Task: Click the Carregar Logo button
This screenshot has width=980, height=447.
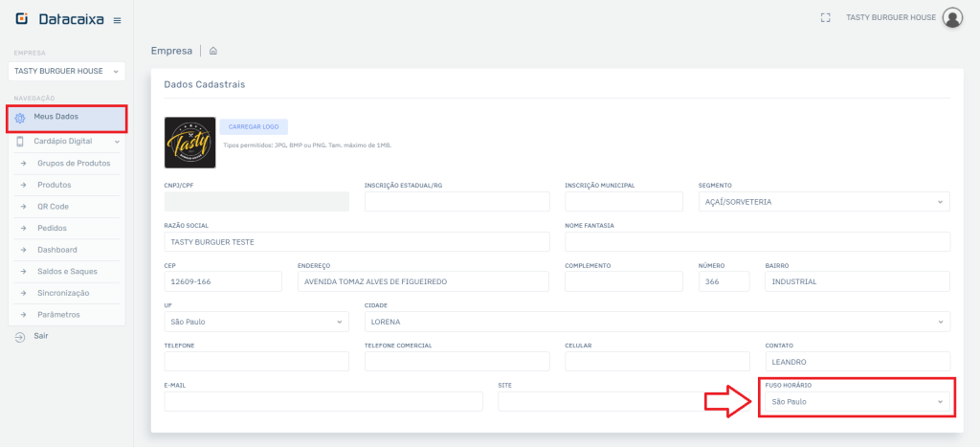Action: [x=254, y=126]
